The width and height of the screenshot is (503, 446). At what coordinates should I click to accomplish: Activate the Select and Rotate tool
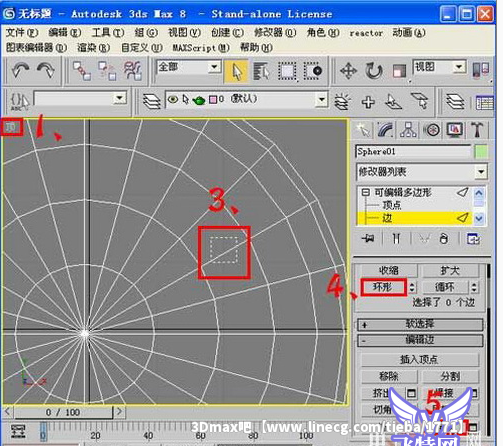(x=374, y=71)
